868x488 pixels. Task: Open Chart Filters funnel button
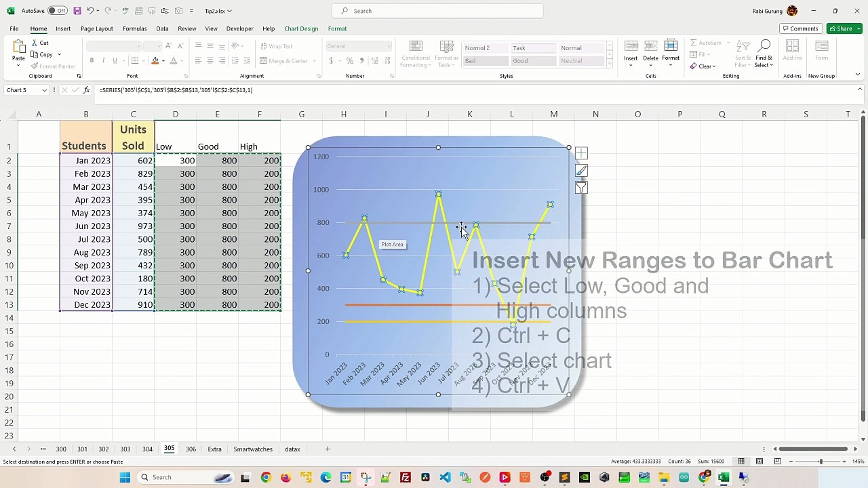581,188
